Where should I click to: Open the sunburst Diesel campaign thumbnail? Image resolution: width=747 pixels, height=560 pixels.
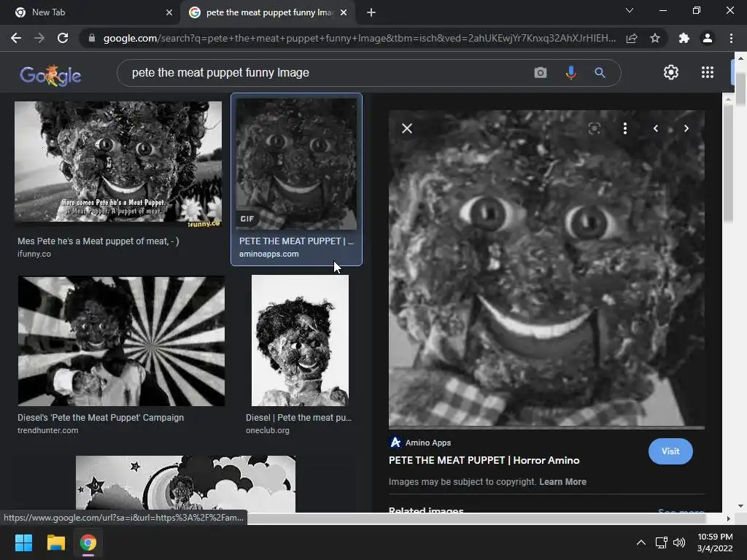(x=122, y=341)
